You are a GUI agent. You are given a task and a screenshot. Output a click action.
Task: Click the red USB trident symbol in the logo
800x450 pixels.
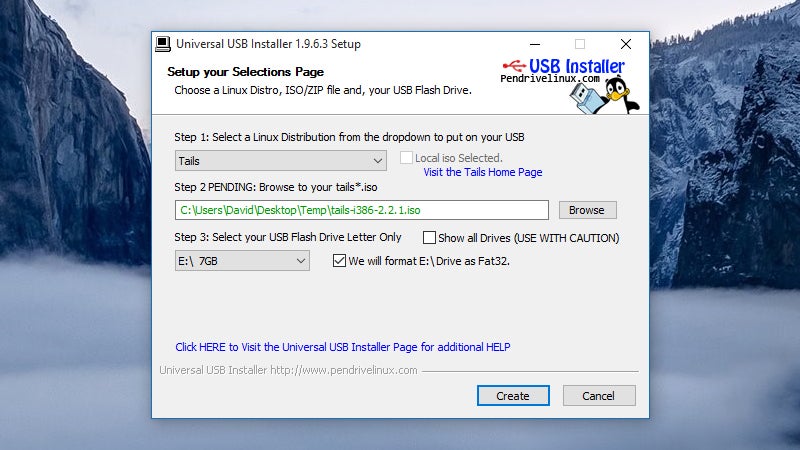[514, 66]
